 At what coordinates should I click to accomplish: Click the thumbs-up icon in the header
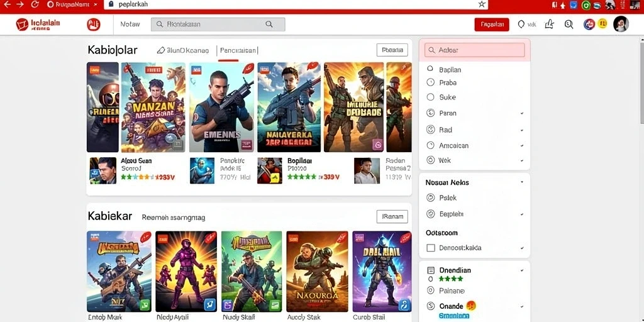tap(549, 25)
